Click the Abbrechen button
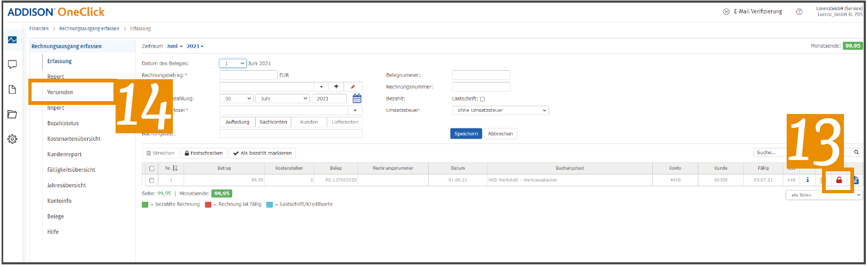The image size is (868, 266). (x=500, y=134)
